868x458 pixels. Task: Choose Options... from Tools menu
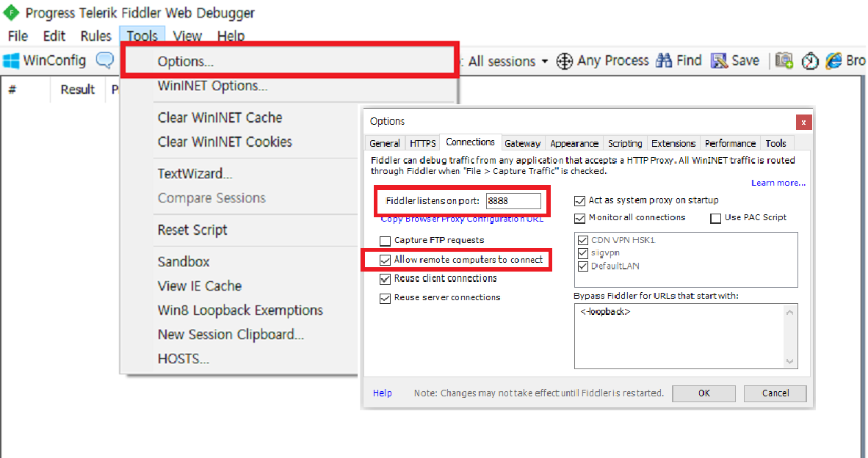289,61
